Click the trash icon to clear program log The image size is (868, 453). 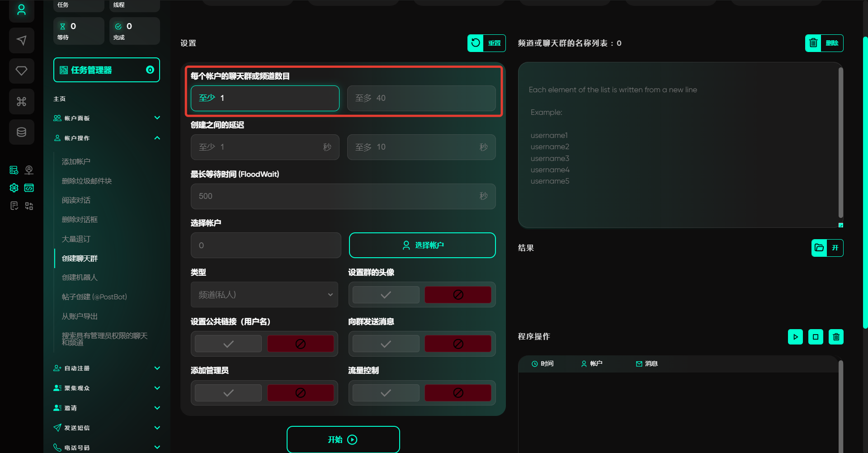(835, 337)
